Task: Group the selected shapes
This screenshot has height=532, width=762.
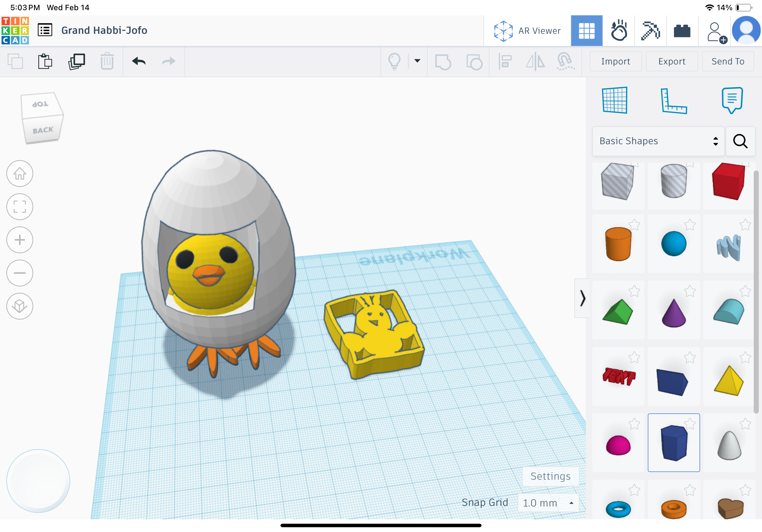Action: [x=443, y=62]
